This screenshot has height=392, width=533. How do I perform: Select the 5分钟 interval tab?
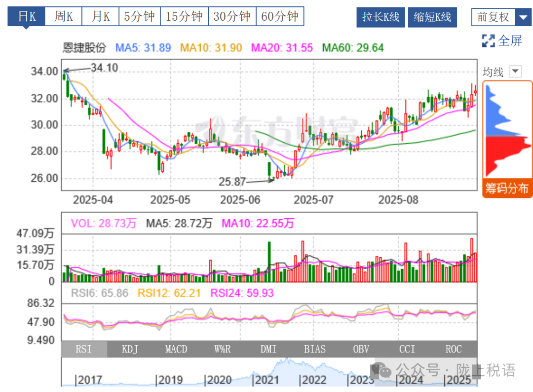pyautogui.click(x=139, y=17)
